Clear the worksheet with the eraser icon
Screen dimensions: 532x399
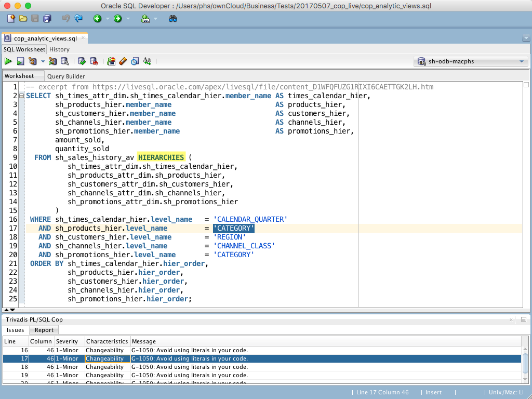coord(123,61)
